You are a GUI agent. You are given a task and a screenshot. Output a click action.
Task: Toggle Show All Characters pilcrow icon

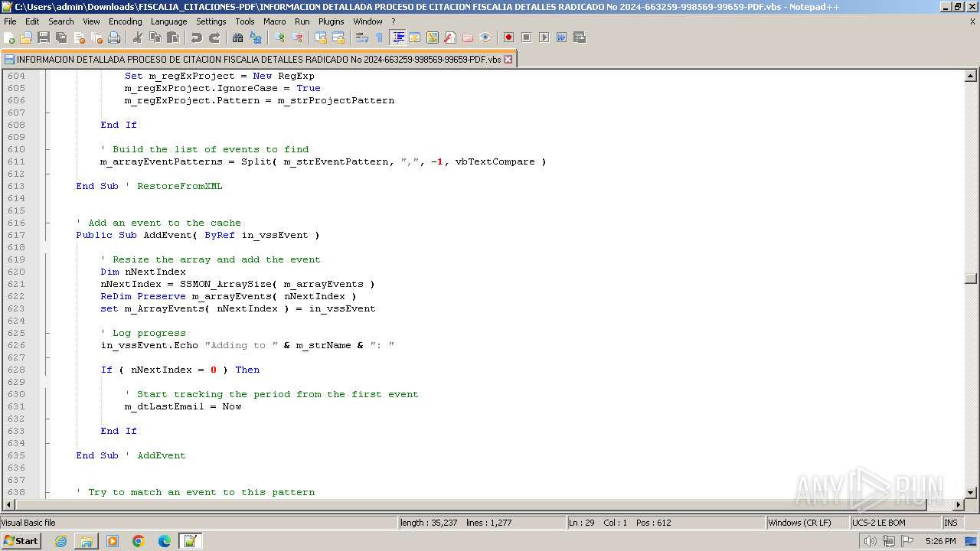point(380,37)
